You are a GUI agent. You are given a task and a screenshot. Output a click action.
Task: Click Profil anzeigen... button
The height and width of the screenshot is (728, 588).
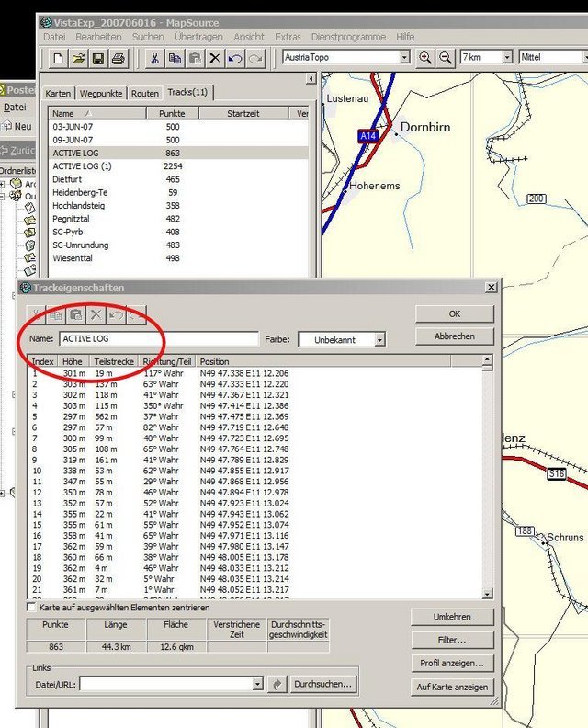[x=452, y=663]
